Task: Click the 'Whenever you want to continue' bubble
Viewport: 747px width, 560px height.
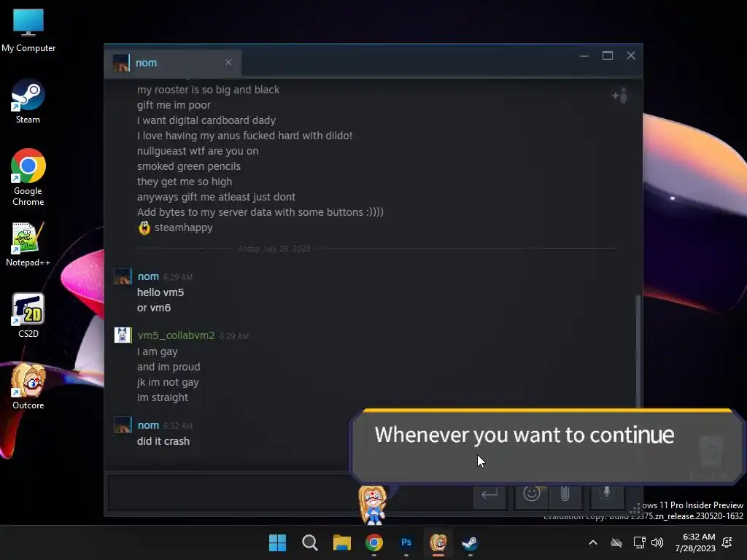Action: [547, 446]
